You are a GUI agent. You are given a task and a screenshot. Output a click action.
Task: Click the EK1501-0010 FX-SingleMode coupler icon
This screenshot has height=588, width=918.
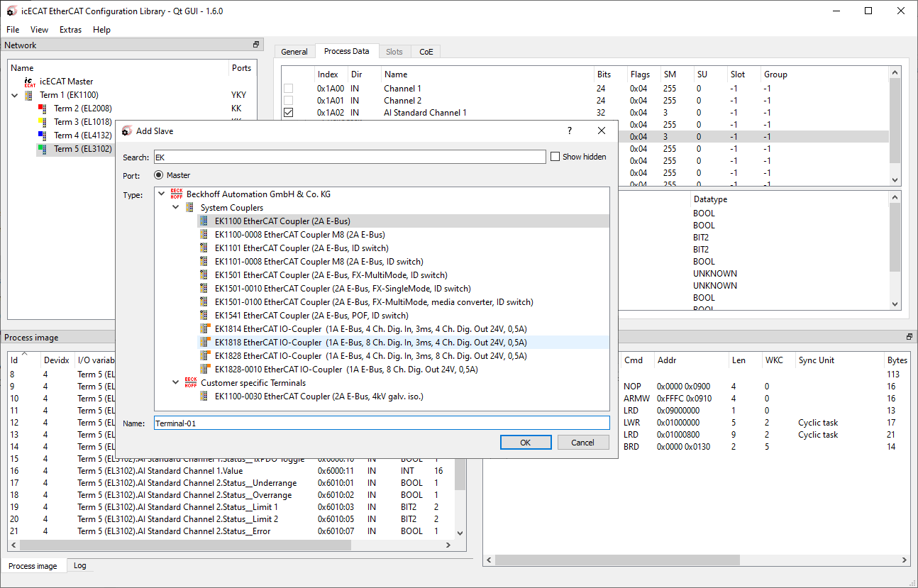(x=204, y=289)
